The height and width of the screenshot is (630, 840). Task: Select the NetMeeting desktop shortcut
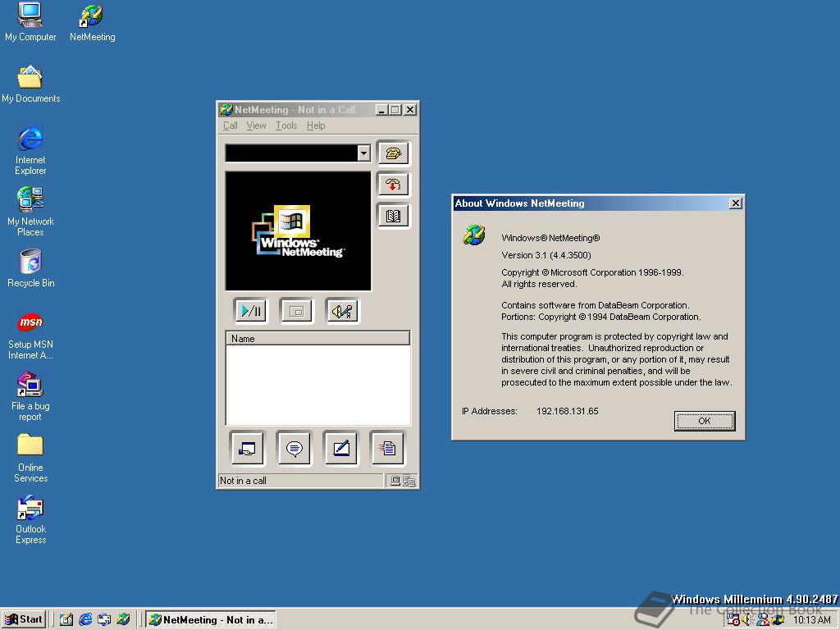click(x=92, y=22)
